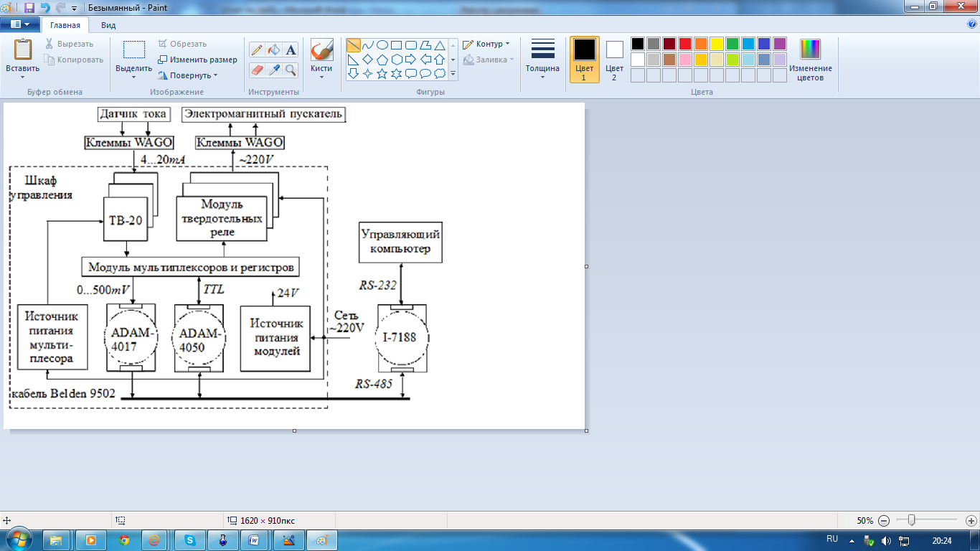Pick the green color swatch
The height and width of the screenshot is (551, 980).
coord(732,44)
